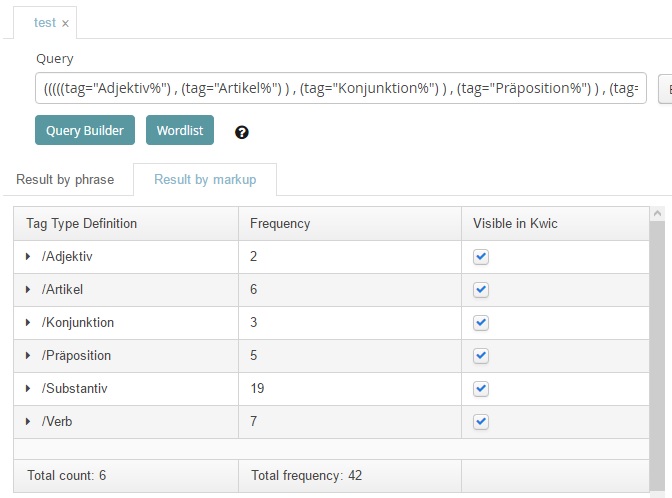Expand the /Substantiv disclosure triangle
Viewport: 672px width, 498px height.
(x=28, y=389)
